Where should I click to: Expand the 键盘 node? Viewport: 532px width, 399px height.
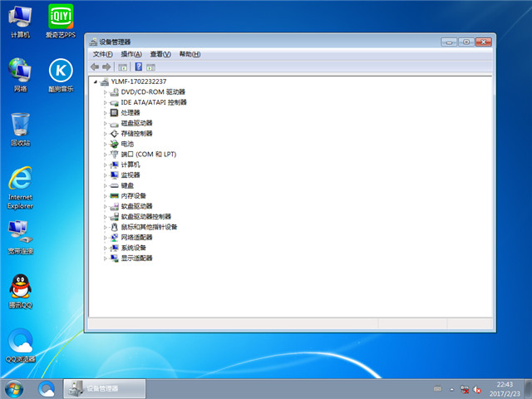pyautogui.click(x=106, y=185)
